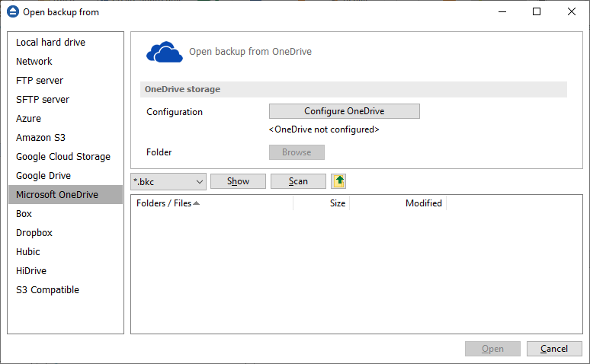Pick Google Drive in the list

[66, 176]
